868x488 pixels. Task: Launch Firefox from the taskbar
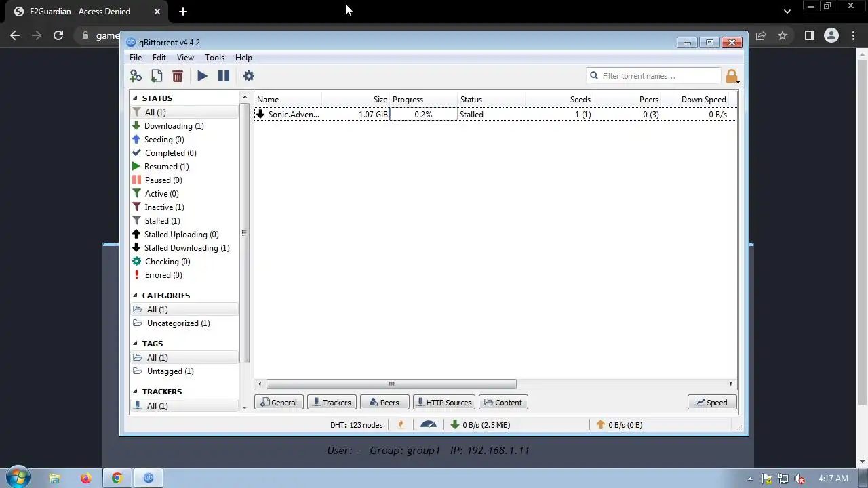coord(85,479)
